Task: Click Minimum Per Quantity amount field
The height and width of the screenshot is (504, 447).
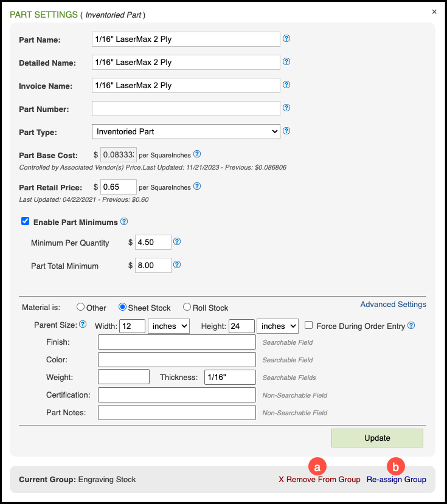Action: pos(153,243)
